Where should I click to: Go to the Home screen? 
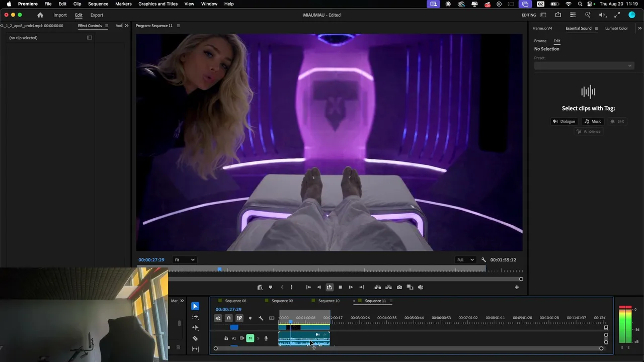[40, 15]
